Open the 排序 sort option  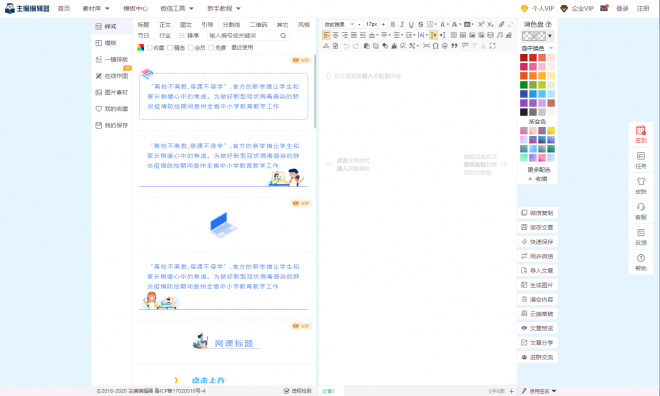pyautogui.click(x=189, y=36)
